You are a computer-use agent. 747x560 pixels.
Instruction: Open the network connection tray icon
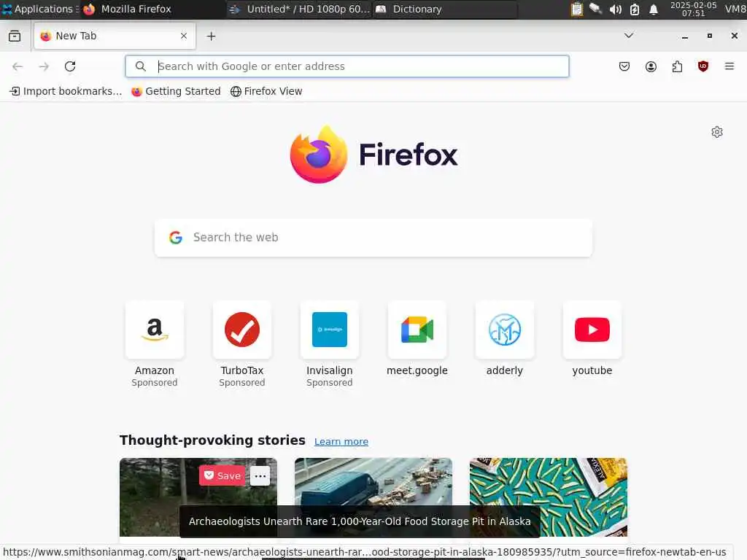pyautogui.click(x=595, y=9)
